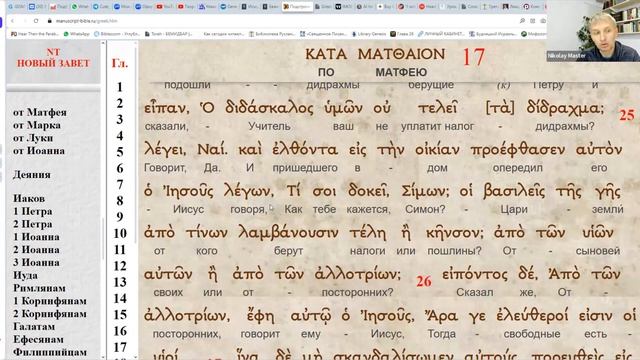Screen dimensions: 640x360
Task: Switch to the Telegram browser tab
Action: coord(102,7)
